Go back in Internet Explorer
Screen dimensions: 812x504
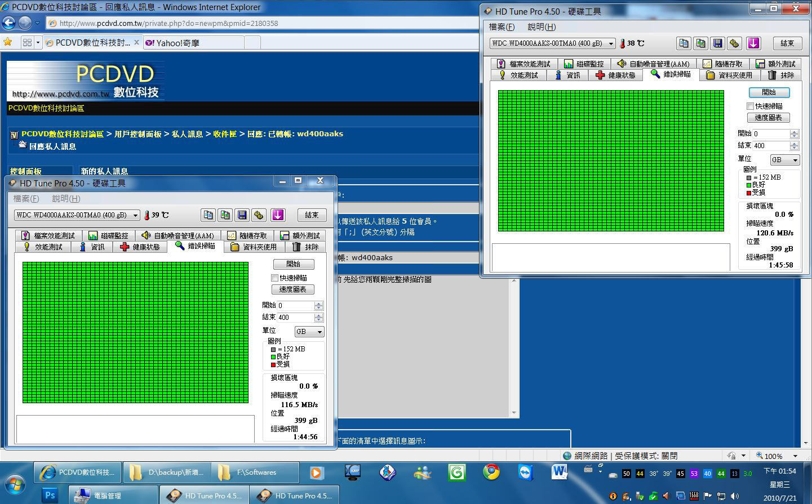click(9, 23)
